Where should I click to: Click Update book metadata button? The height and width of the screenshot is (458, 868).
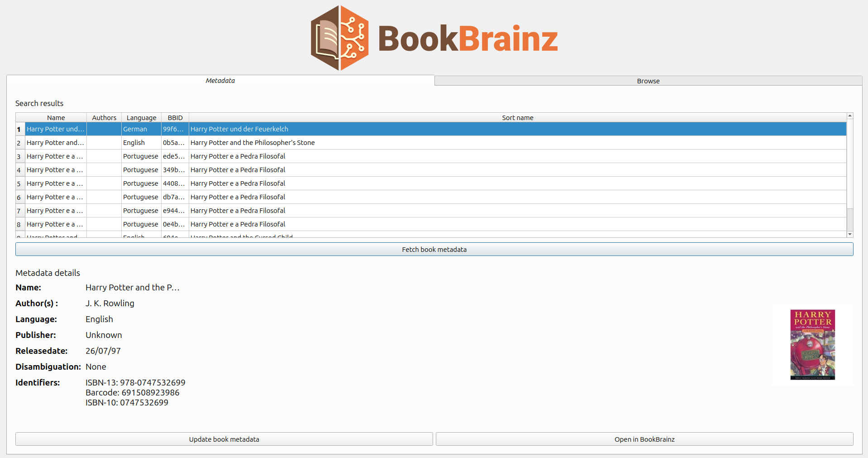tap(224, 439)
